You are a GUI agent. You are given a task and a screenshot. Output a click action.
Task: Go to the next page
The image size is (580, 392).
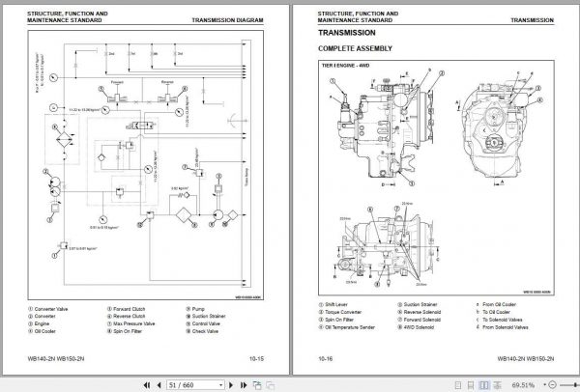231,385
